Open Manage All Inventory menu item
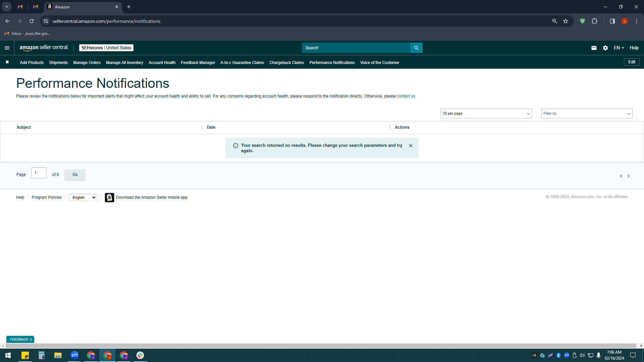The height and width of the screenshot is (362, 644). (x=124, y=63)
